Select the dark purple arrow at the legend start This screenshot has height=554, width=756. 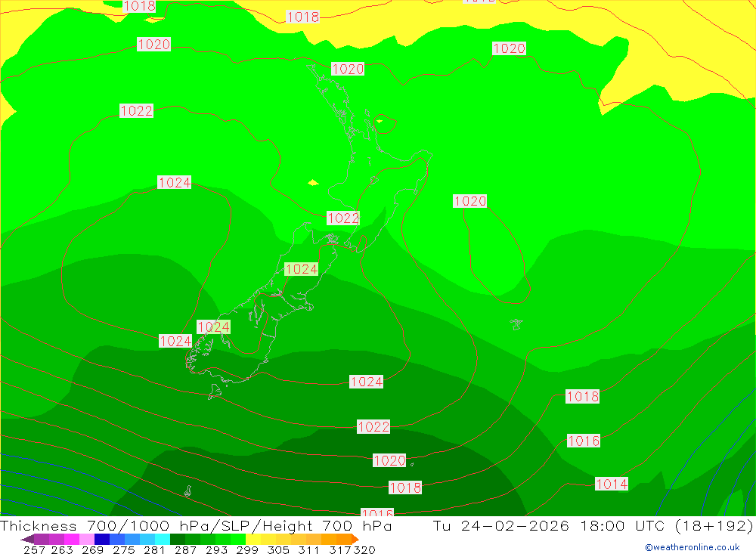click(x=27, y=539)
